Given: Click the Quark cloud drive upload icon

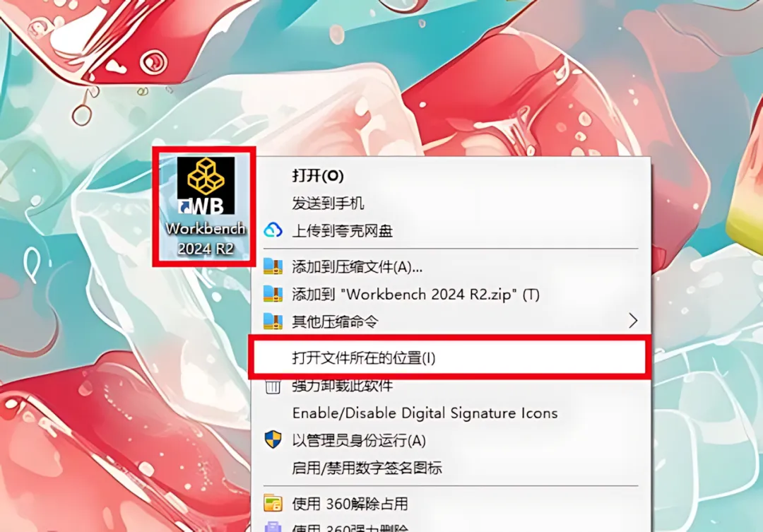Looking at the screenshot, I should click(x=273, y=230).
